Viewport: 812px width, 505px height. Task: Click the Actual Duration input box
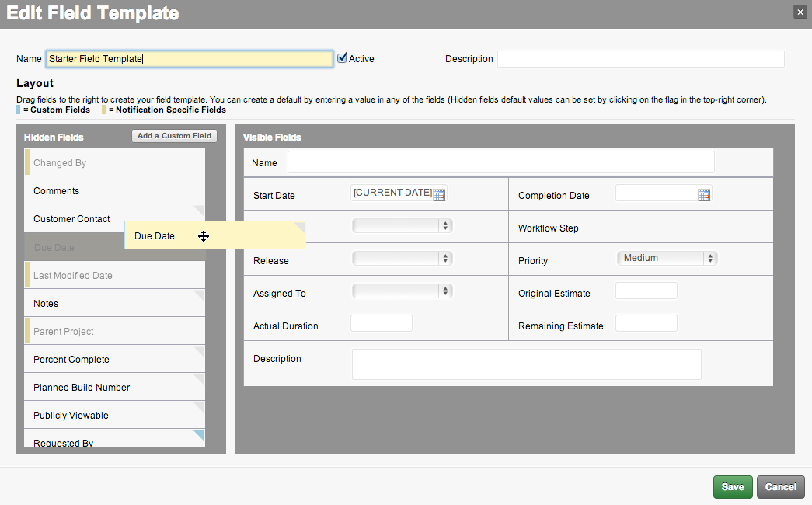(382, 323)
